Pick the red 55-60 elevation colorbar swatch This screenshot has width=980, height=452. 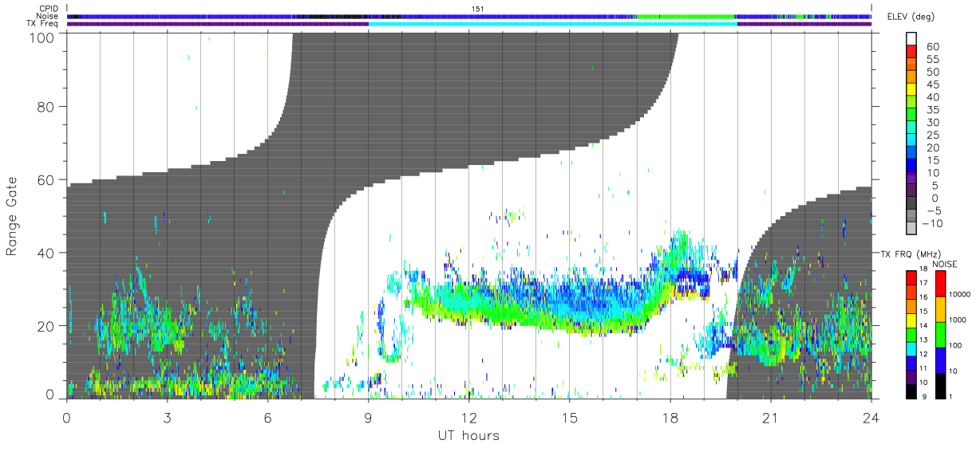[912, 53]
